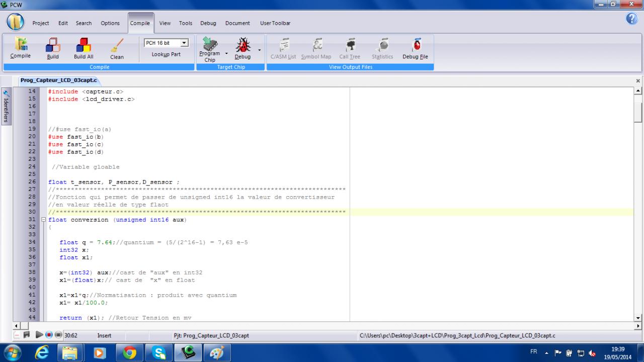Click the macro play button in status bar
This screenshot has height=362, width=644.
click(x=39, y=335)
